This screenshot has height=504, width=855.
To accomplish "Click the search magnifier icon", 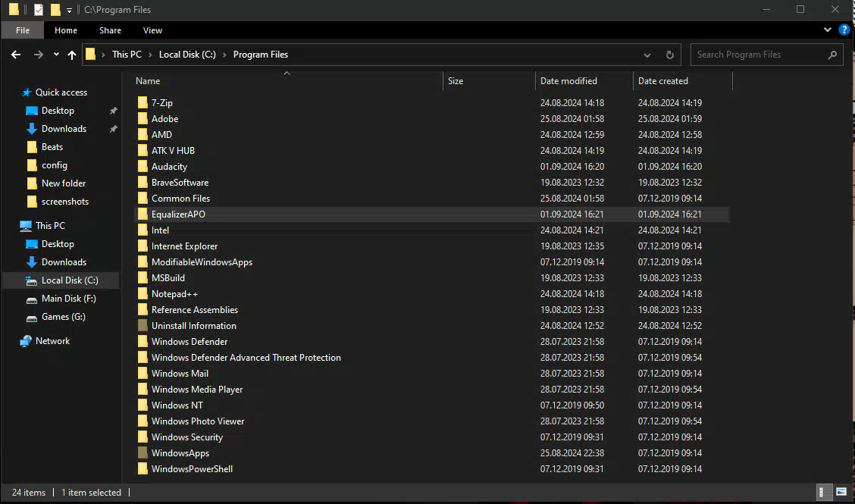I will [x=832, y=55].
